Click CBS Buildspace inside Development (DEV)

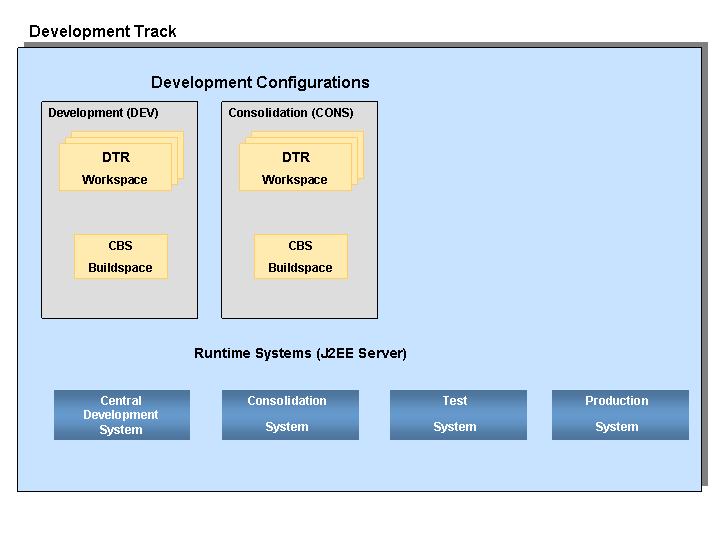(120, 257)
